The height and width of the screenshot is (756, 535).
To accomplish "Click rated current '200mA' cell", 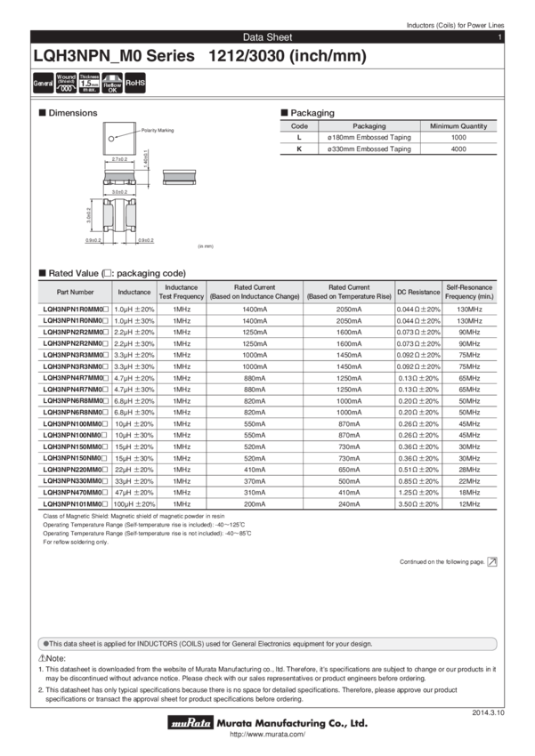I will pos(255,503).
